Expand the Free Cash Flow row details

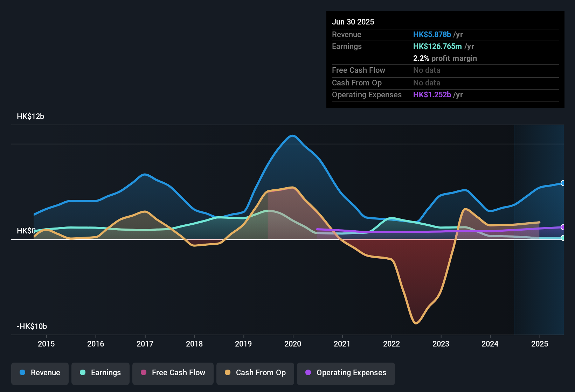click(x=359, y=70)
